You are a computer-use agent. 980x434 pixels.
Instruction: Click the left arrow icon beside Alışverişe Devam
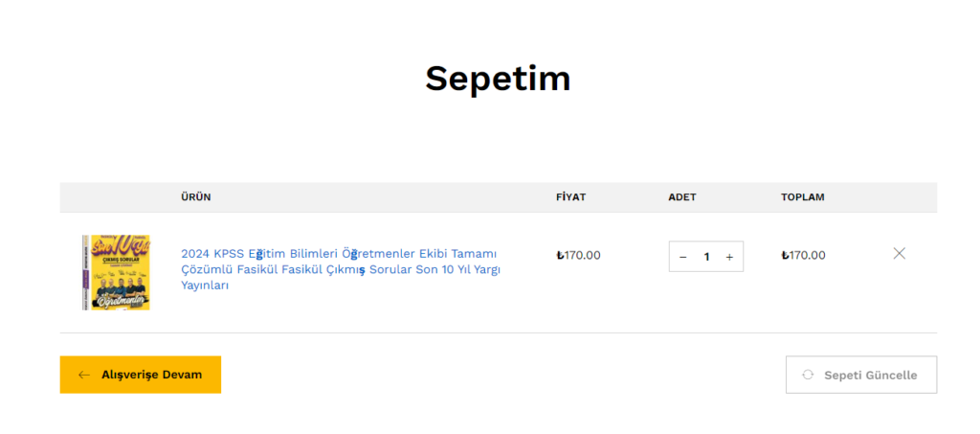[84, 375]
